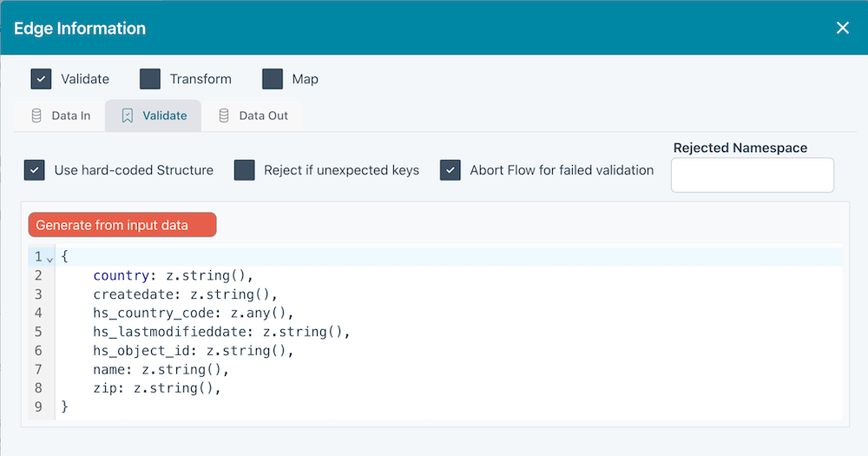Image resolution: width=868 pixels, height=456 pixels.
Task: Tick Reject if unexpected keys
Action: (x=245, y=170)
